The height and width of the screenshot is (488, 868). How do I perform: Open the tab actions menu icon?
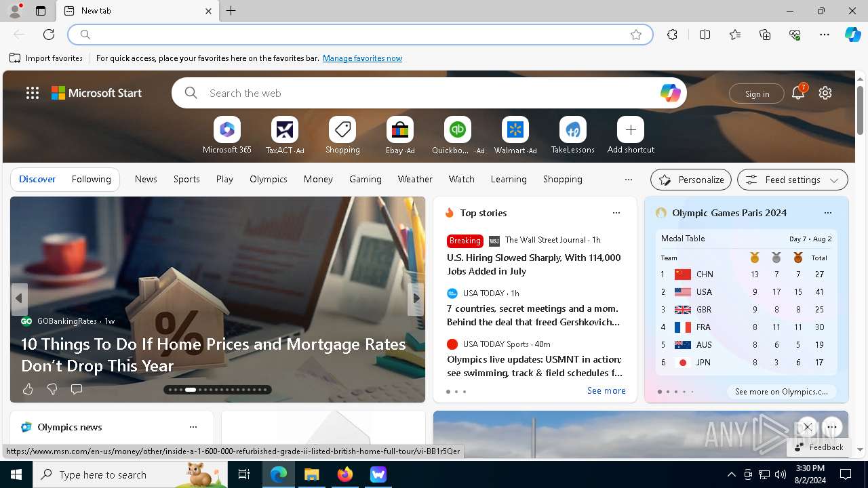click(41, 11)
